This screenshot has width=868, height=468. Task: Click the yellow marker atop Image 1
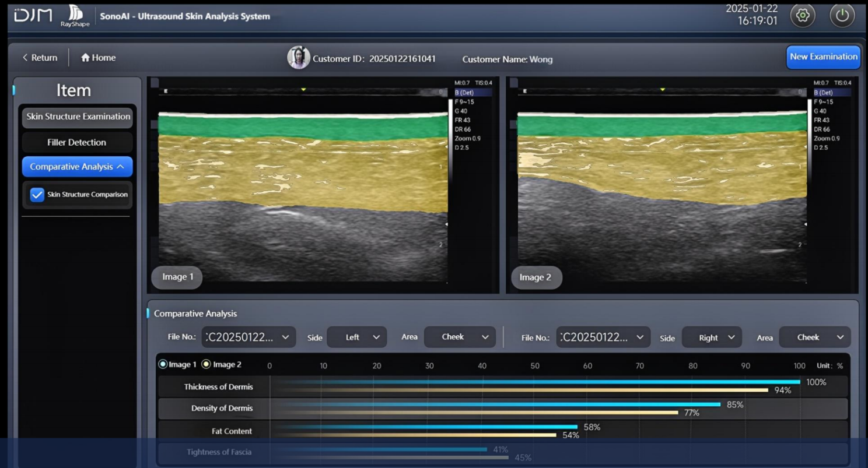tap(303, 89)
